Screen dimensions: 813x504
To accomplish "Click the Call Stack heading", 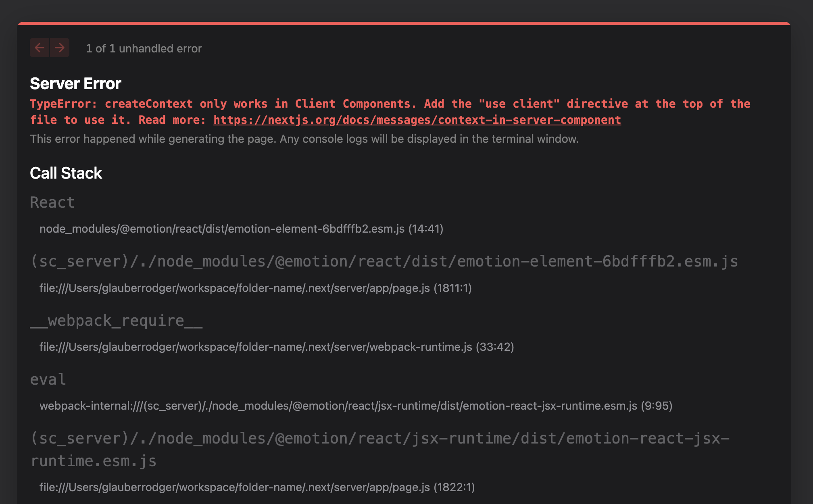I will point(66,173).
